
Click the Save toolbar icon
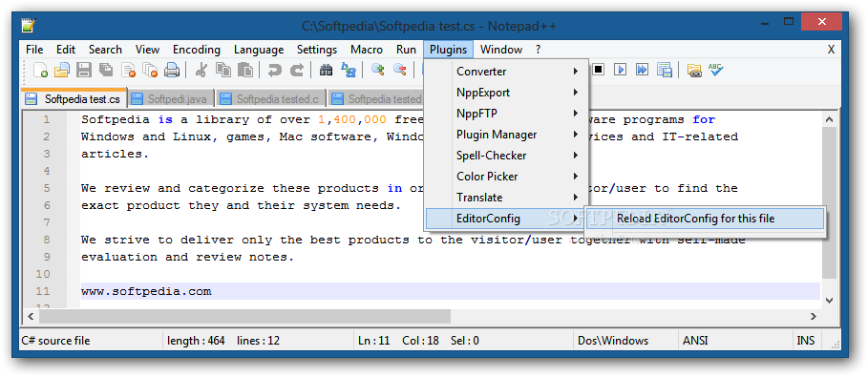(83, 70)
